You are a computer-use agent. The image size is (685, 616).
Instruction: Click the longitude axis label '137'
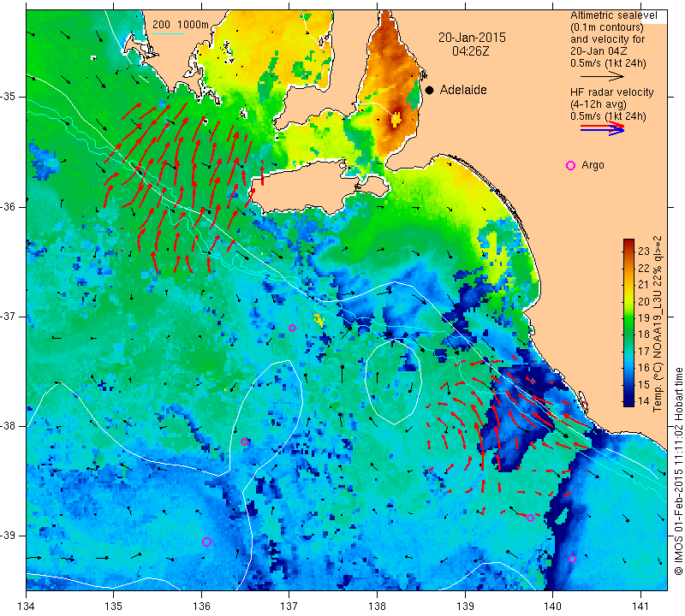pyautogui.click(x=289, y=607)
